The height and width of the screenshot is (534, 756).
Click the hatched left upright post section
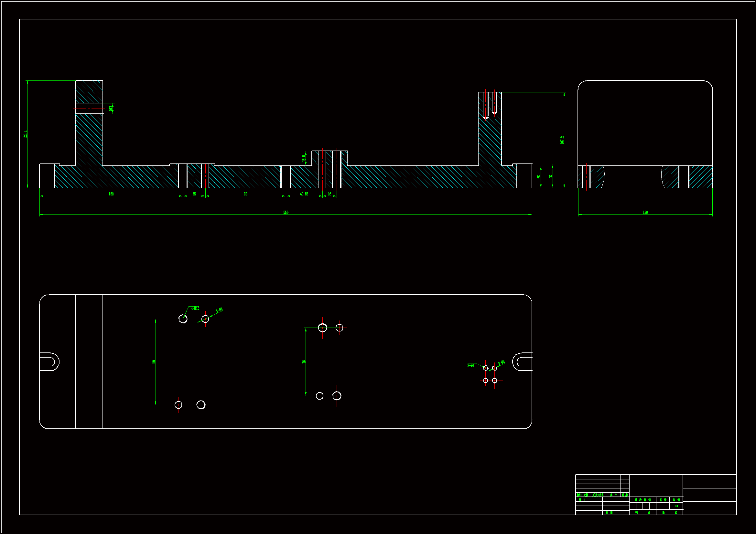(x=89, y=138)
